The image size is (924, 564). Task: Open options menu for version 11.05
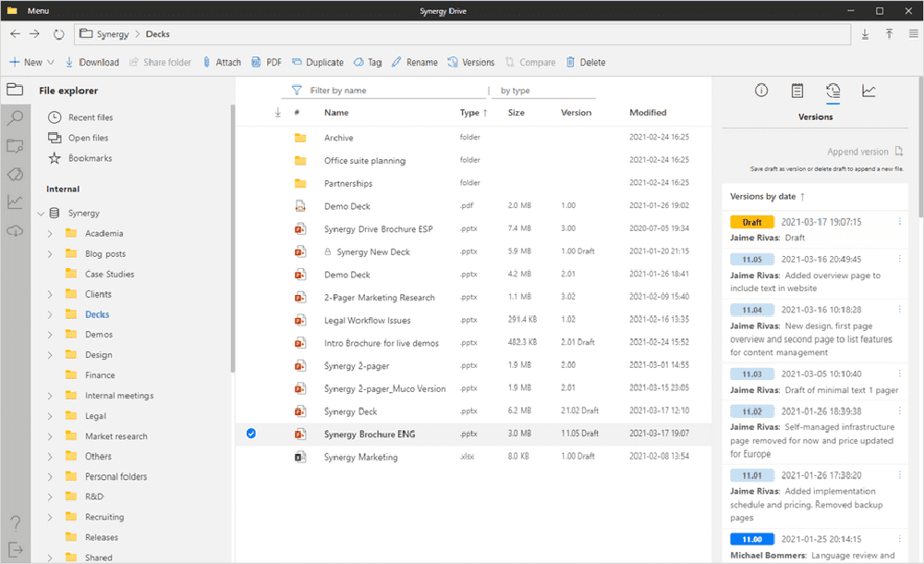point(899,259)
